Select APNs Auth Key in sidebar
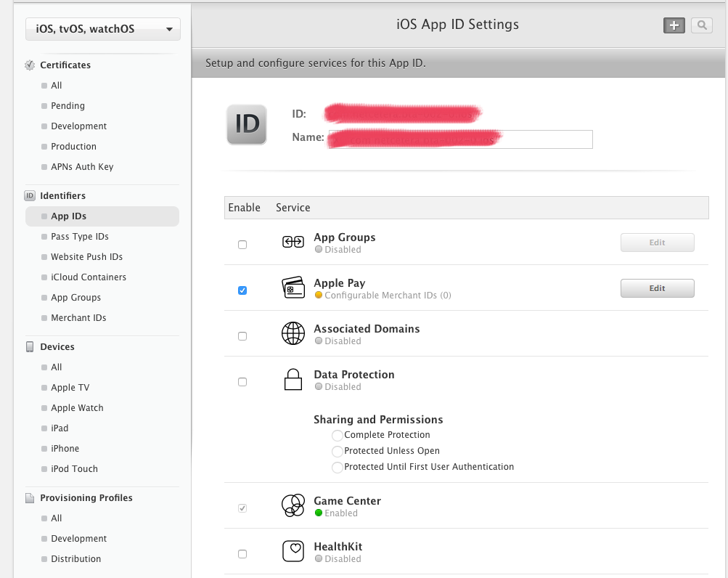The width and height of the screenshot is (728, 578). click(82, 167)
